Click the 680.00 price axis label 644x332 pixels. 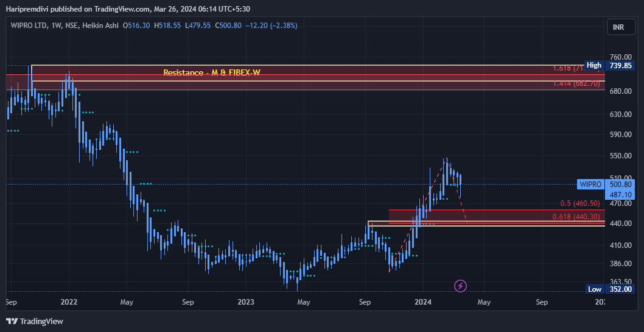click(x=621, y=91)
